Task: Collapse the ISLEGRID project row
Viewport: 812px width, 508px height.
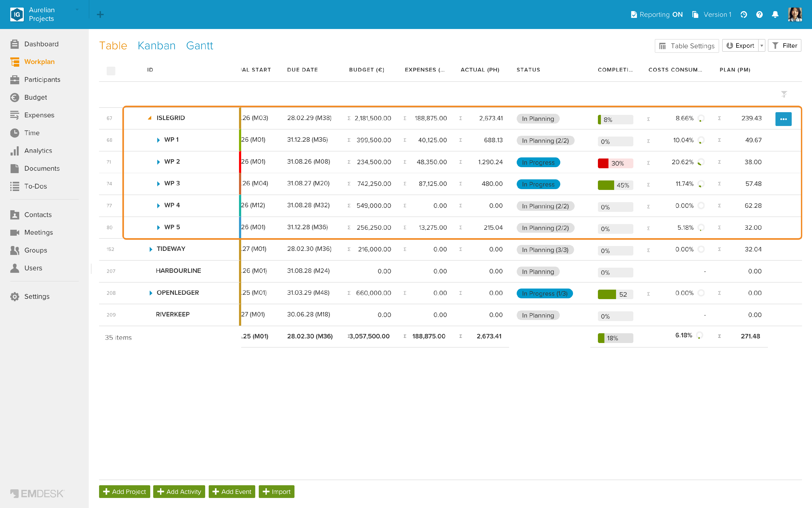Action: (x=150, y=118)
